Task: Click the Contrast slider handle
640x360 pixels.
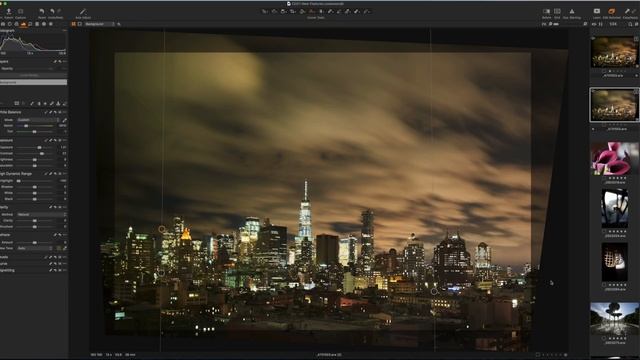Action: pyautogui.click(x=42, y=153)
